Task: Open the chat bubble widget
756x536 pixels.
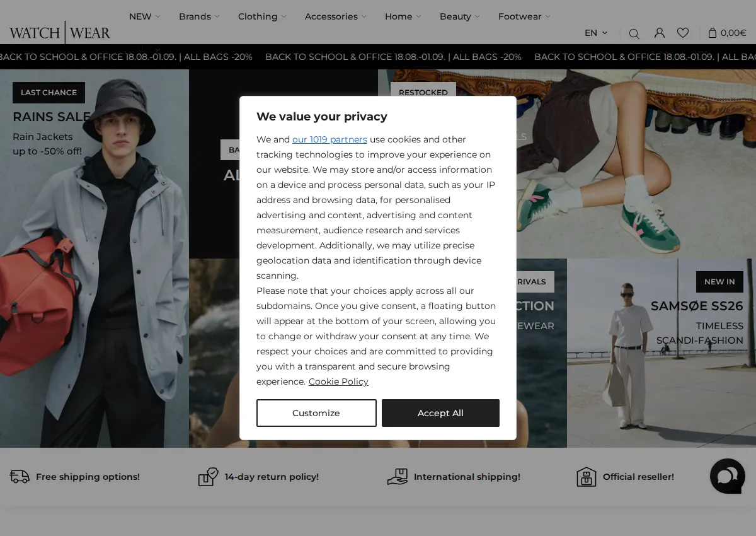Action: [x=728, y=476]
